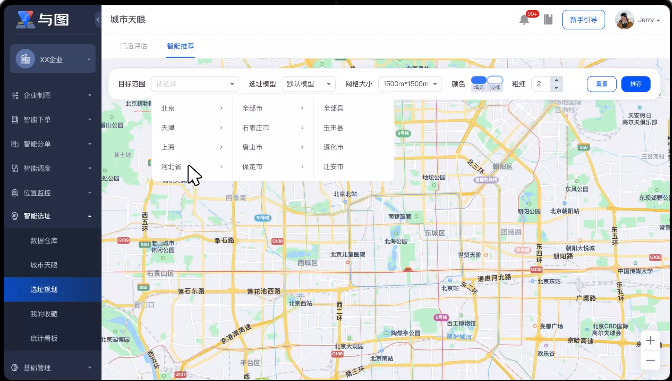The image size is (672, 381).
Task: Collapse the sidebar with the arrow handle
Action: click(x=98, y=20)
